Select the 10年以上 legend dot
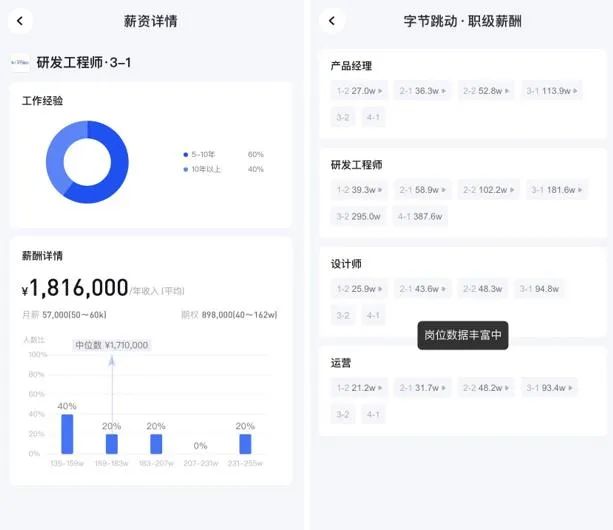This screenshot has width=613, height=530. tap(185, 169)
